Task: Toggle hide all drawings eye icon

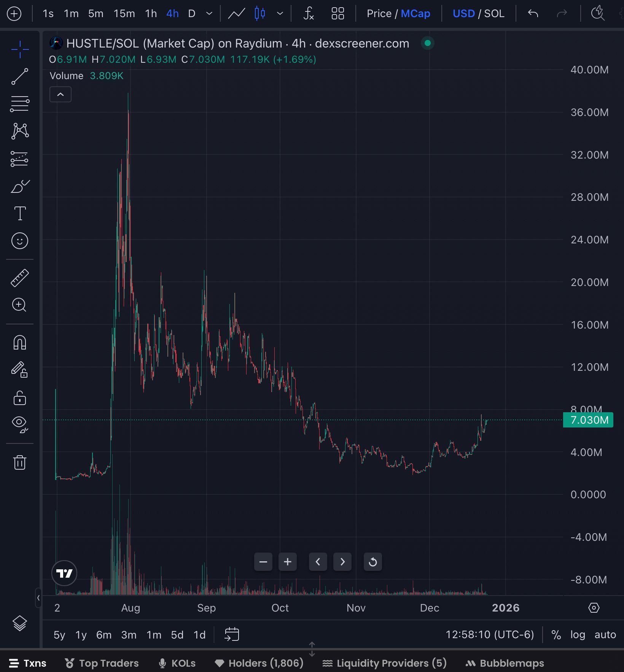Action: pyautogui.click(x=20, y=424)
